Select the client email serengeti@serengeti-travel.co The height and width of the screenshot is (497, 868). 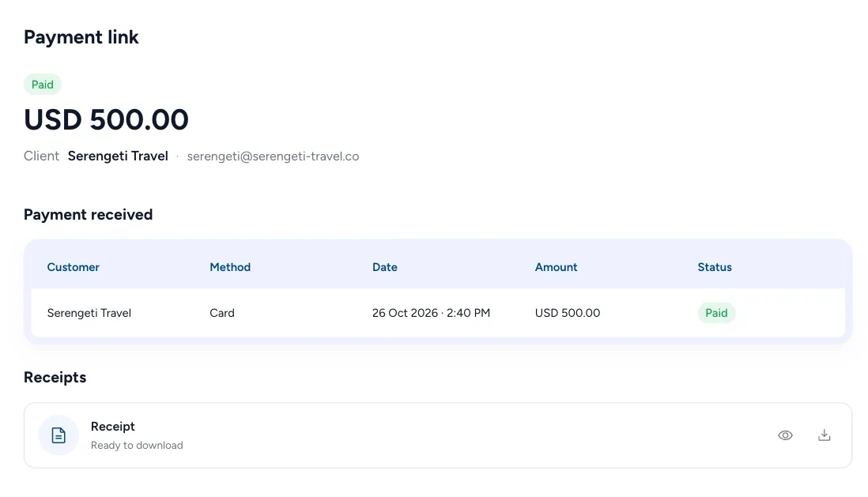[273, 156]
